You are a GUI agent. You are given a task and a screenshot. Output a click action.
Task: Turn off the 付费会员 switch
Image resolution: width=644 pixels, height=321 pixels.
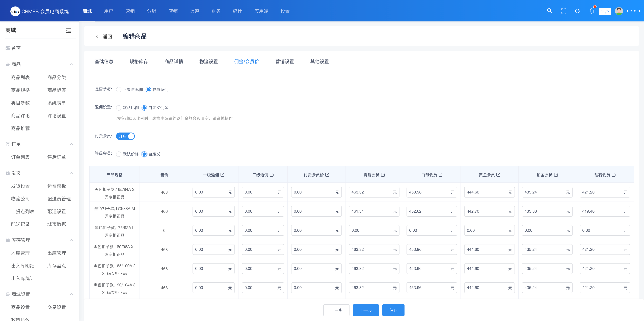125,136
